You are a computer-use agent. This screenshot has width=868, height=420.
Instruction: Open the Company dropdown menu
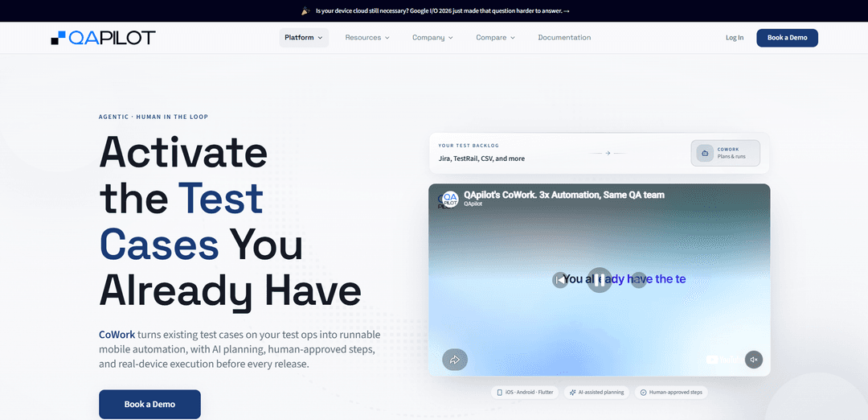432,38
